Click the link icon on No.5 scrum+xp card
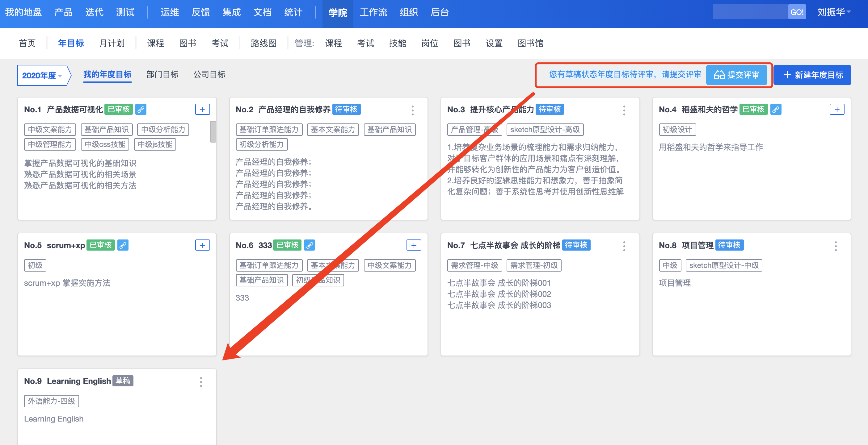This screenshot has width=868, height=445. coord(123,245)
